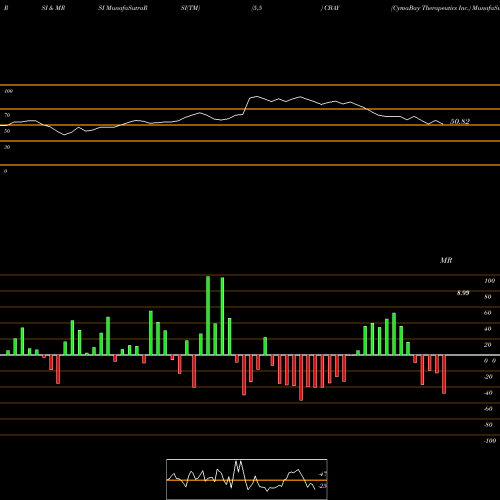Viewport: 500px width, 500px height.
Task: Click the MR axis label 80
Action: click(488, 297)
